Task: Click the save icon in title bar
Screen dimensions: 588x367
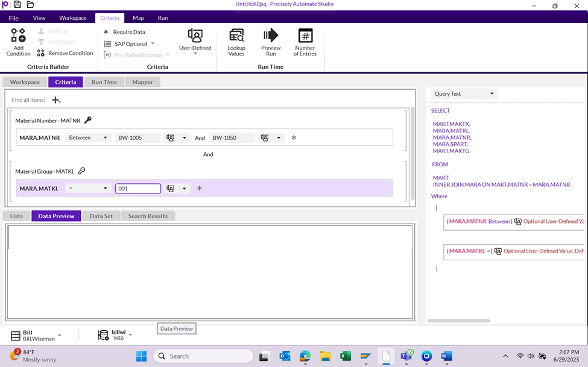Action: coord(17,5)
